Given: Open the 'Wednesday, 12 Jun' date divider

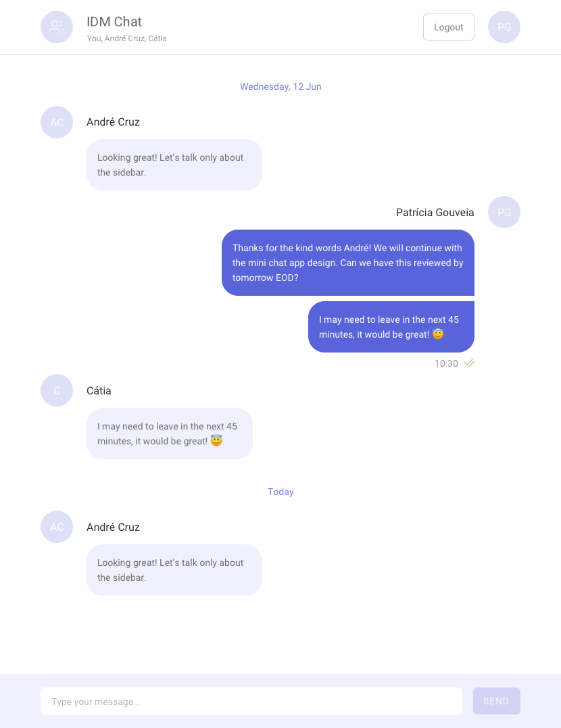Looking at the screenshot, I should coord(280,86).
